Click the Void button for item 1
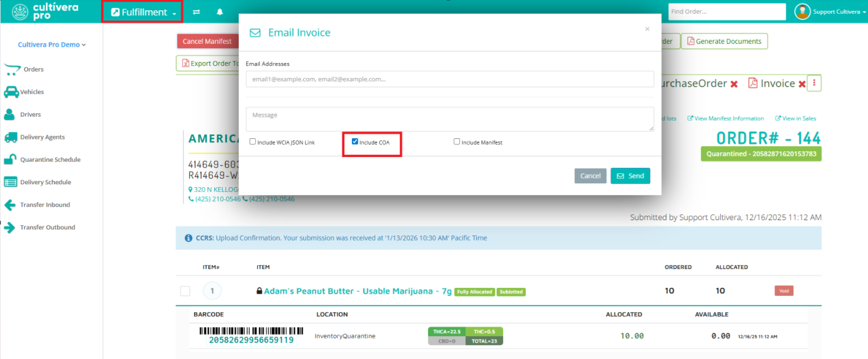This screenshot has width=868, height=359. click(x=784, y=291)
